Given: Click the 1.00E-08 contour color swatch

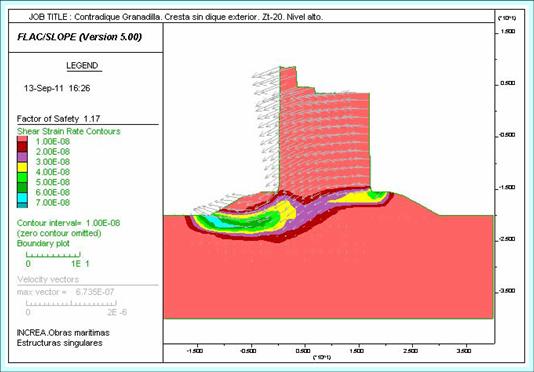Looking at the screenshot, I should pos(22,139).
